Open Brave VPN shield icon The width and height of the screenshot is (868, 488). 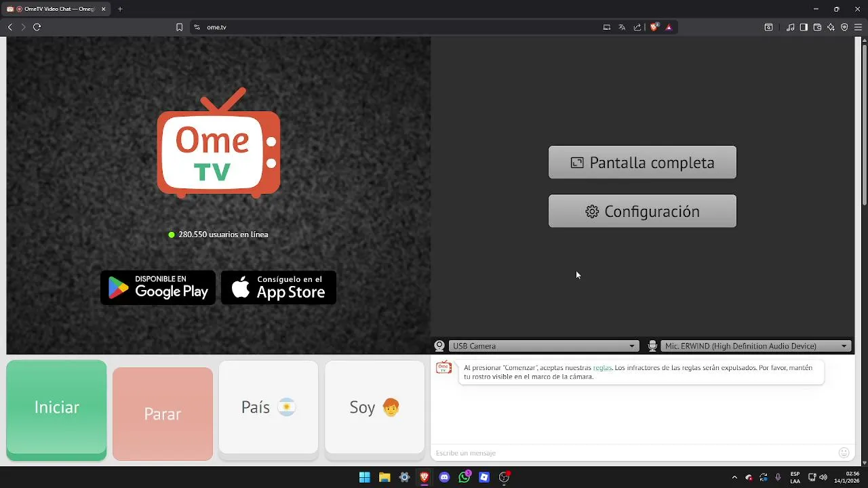click(x=844, y=27)
